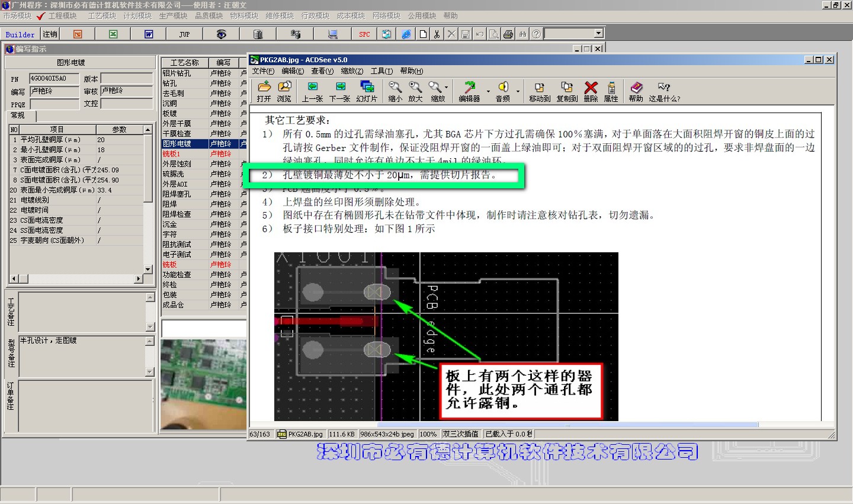
Task: Click the database cylinder toolbar icon
Action: coord(258,34)
